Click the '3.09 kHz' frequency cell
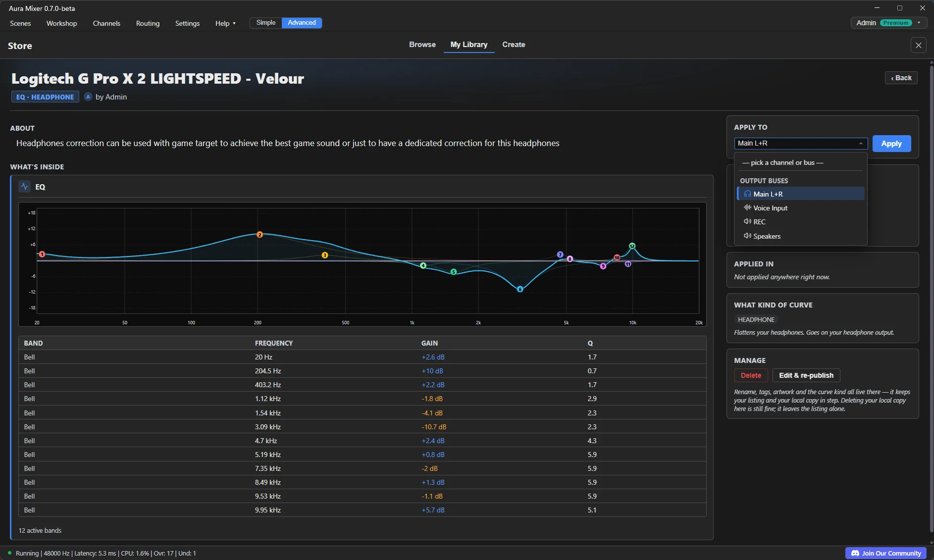This screenshot has width=934, height=560. click(x=268, y=427)
